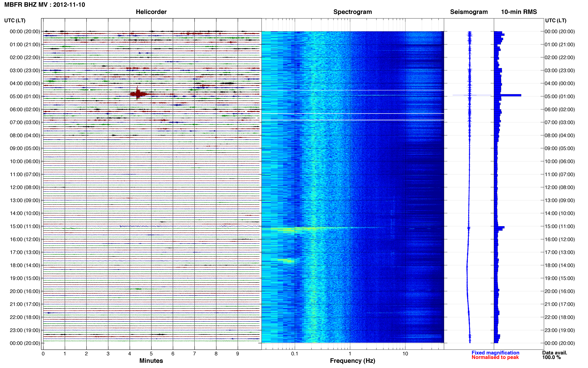This screenshot has height=368, width=588.
Task: Click the frequency tick label '10'
Action: click(405, 354)
